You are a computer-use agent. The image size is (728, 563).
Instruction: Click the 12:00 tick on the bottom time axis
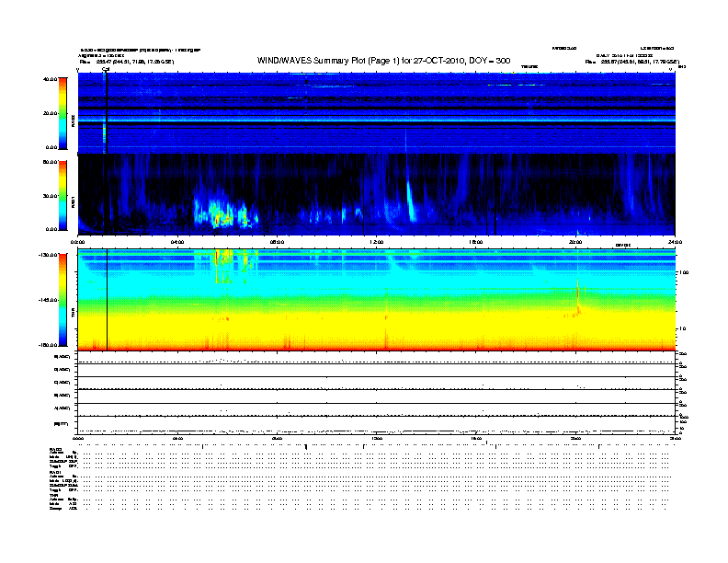[x=377, y=439]
